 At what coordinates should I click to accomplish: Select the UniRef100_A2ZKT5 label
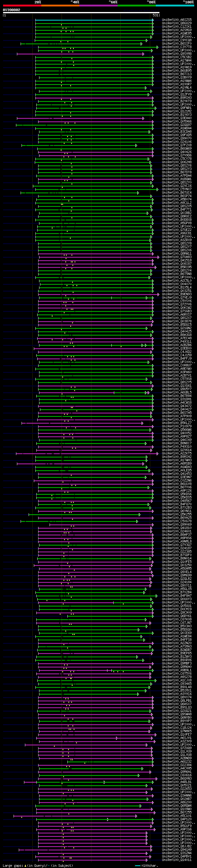pos(177,453)
